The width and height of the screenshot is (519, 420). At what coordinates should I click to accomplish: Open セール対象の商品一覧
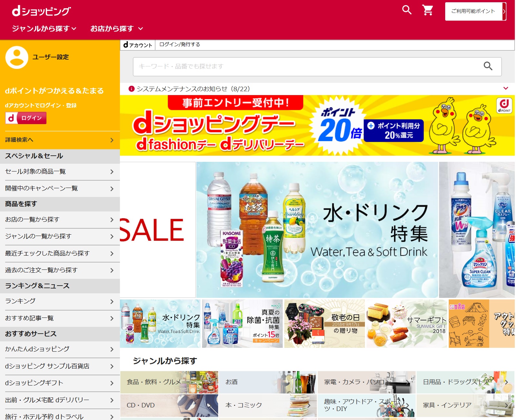(x=60, y=172)
